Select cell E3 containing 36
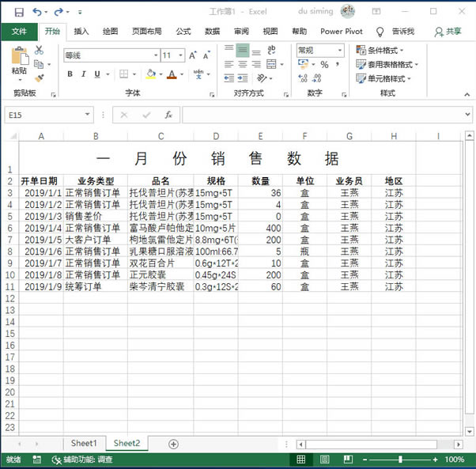The height and width of the screenshot is (469, 476). pos(260,193)
